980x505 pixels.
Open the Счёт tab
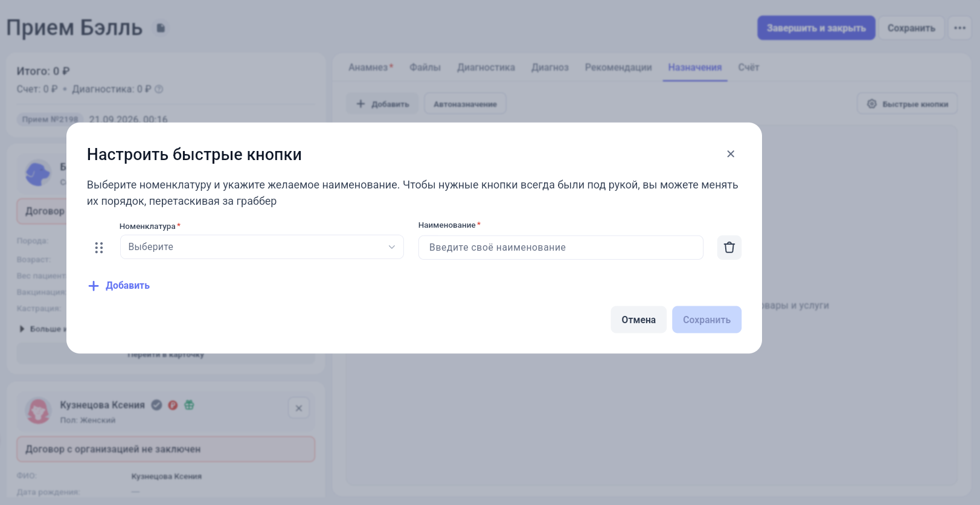click(749, 67)
